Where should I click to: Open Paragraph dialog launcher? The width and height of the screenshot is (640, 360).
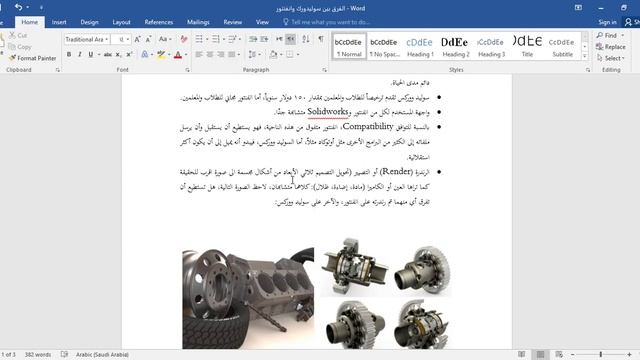(324, 70)
